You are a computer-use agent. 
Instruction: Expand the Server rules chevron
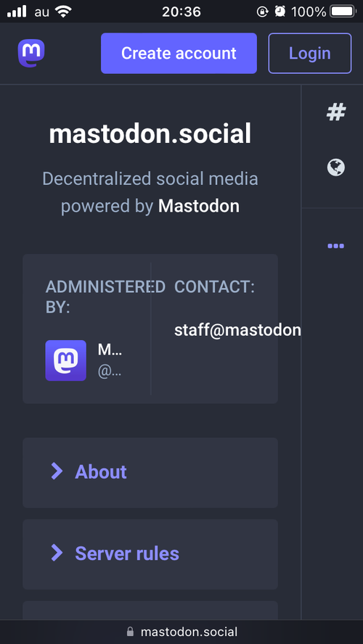point(57,553)
